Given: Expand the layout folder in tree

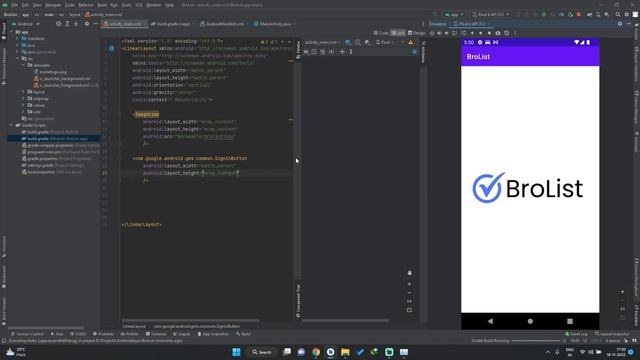Looking at the screenshot, I should [24, 92].
